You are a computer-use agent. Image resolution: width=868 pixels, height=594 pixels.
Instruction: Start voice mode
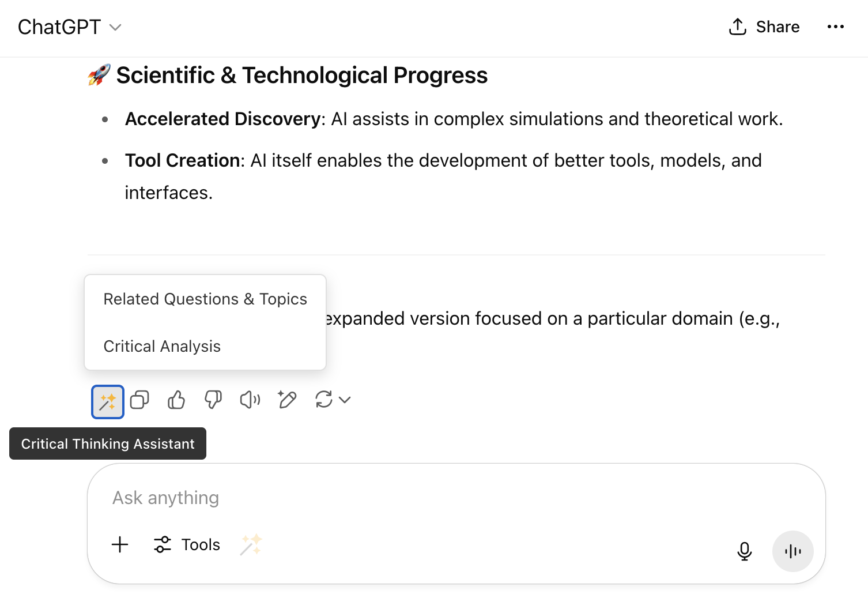[792, 551]
